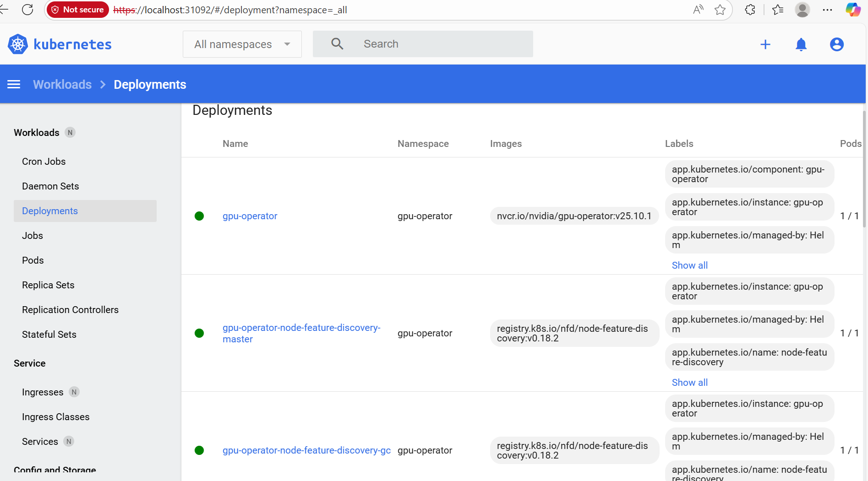The image size is (868, 481).
Task: Navigate to Workloads via breadcrumb
Action: click(x=62, y=84)
